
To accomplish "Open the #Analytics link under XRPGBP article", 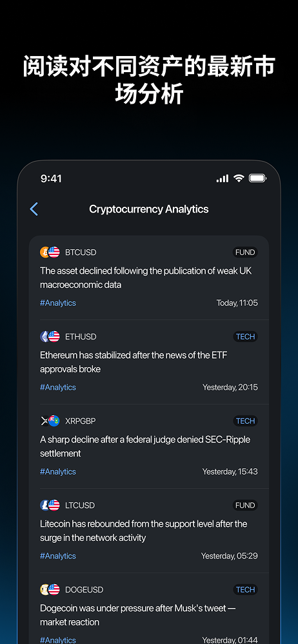I will [58, 471].
